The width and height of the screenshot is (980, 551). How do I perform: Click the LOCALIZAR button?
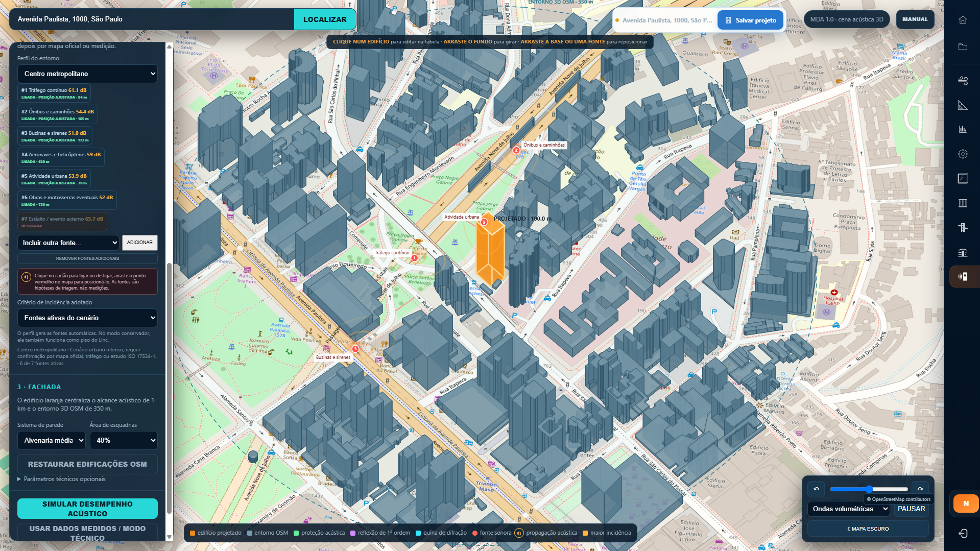click(325, 19)
